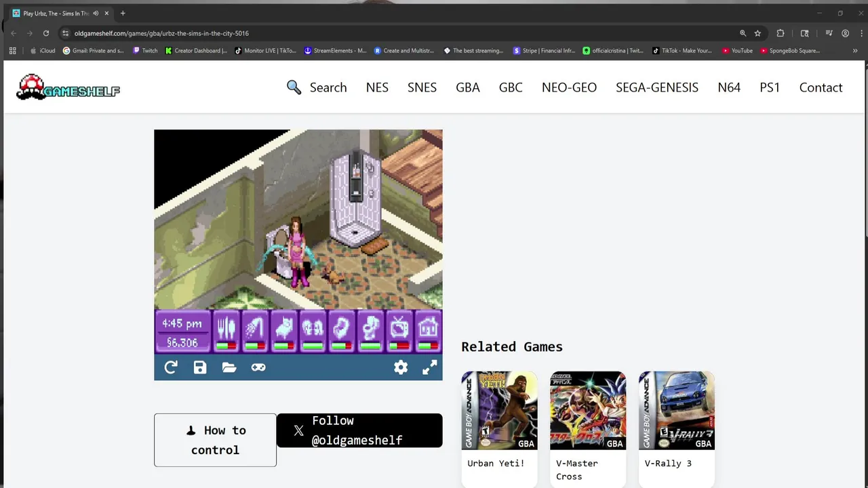
Task: Open the GBC menu item
Action: [511, 87]
